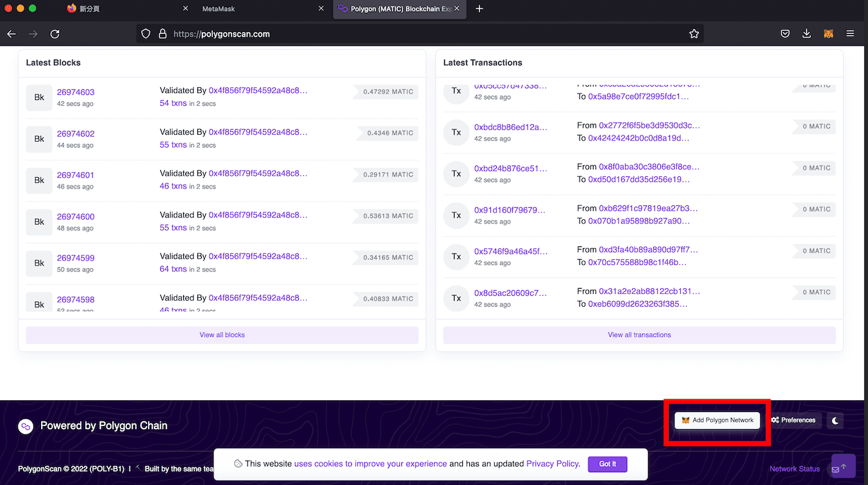The height and width of the screenshot is (485, 868).
Task: Open a new tab with the plus icon
Action: pos(480,9)
